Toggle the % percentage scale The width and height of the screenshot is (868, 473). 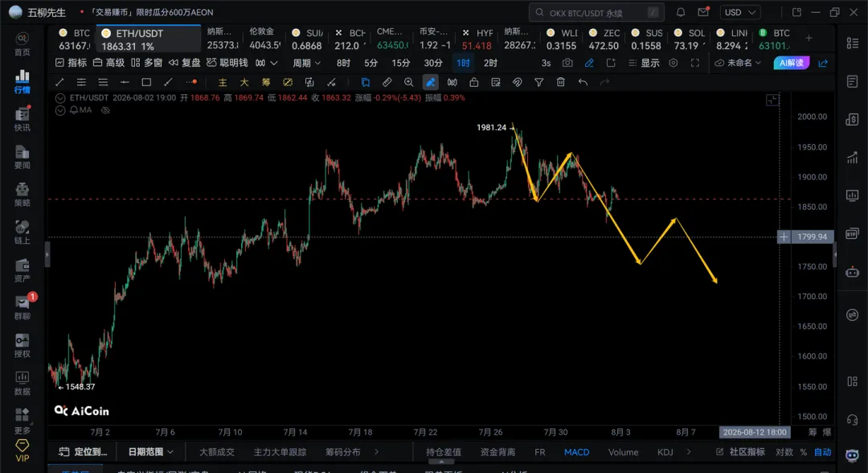[x=803, y=452]
